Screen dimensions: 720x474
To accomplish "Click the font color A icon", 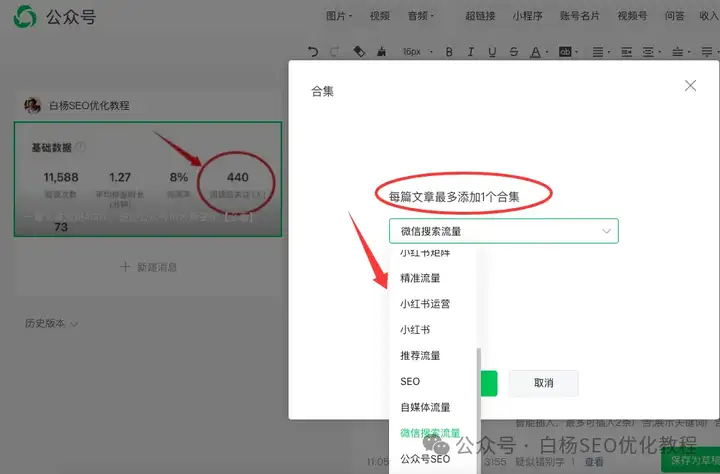I will 535,52.
